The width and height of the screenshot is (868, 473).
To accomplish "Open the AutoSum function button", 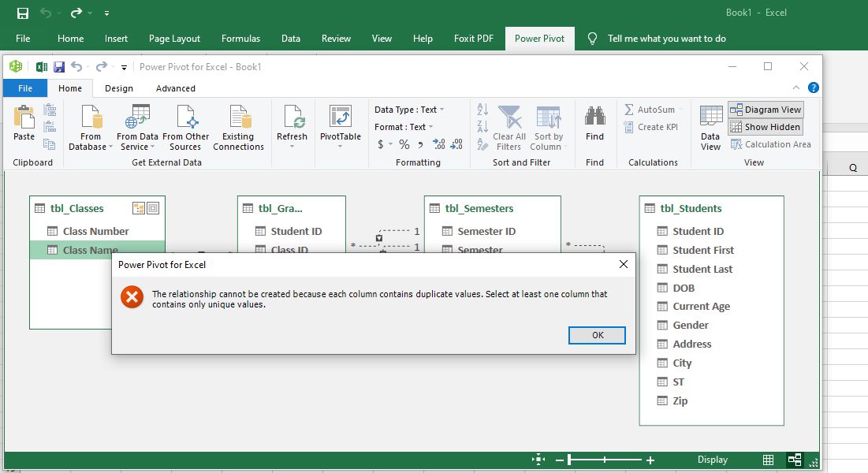I will (x=650, y=110).
